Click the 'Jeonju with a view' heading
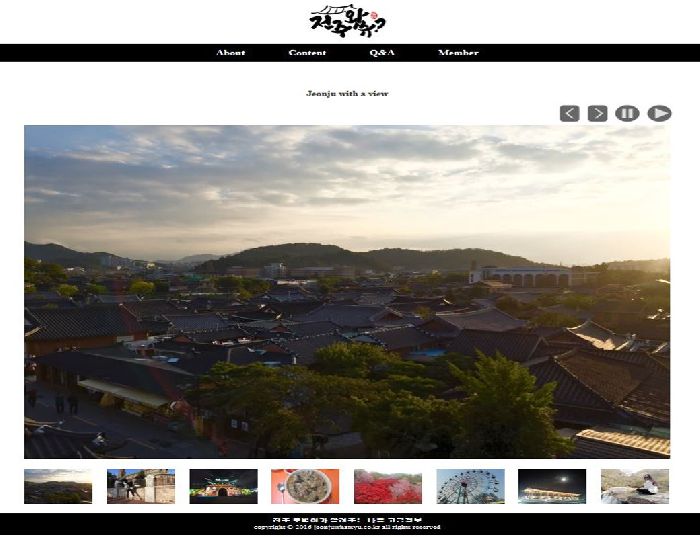The width and height of the screenshot is (700, 537). [x=347, y=93]
